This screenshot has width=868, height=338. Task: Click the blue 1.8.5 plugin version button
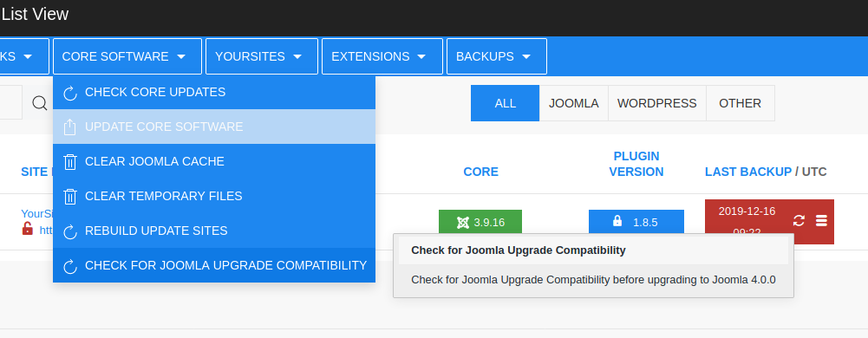pyautogui.click(x=636, y=223)
